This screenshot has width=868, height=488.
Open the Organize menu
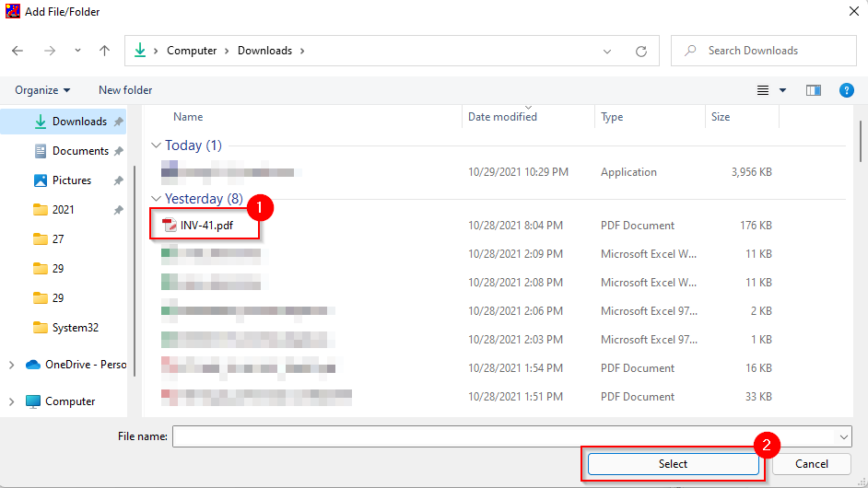[42, 90]
